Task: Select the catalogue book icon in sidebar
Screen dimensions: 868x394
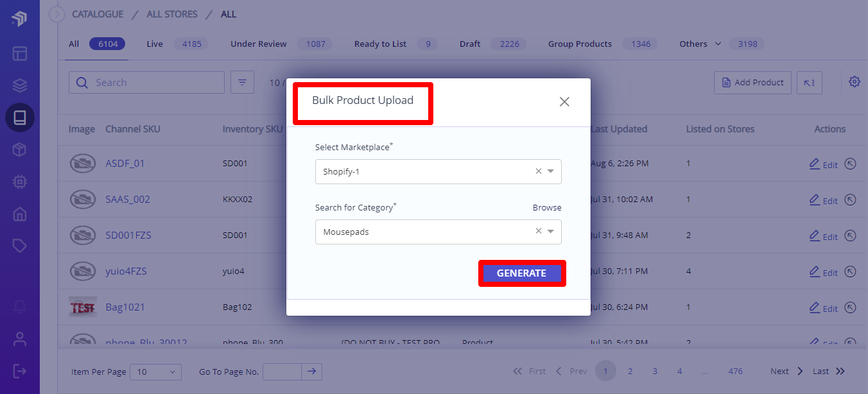Action: tap(19, 117)
